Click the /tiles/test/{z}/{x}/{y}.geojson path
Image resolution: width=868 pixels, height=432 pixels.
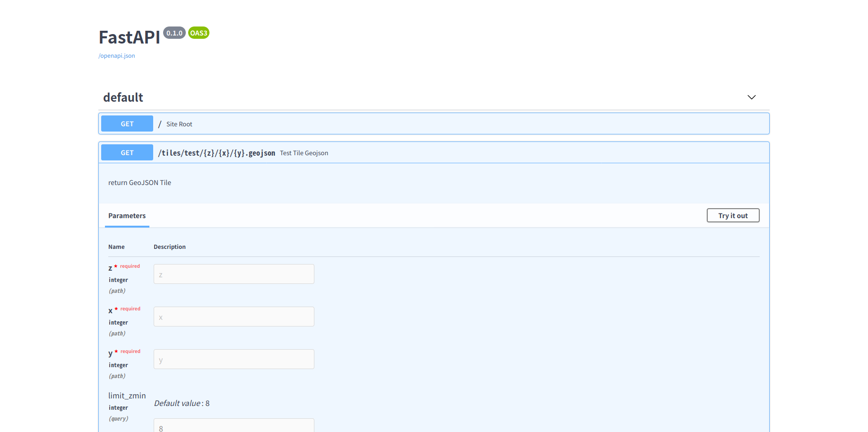(217, 153)
